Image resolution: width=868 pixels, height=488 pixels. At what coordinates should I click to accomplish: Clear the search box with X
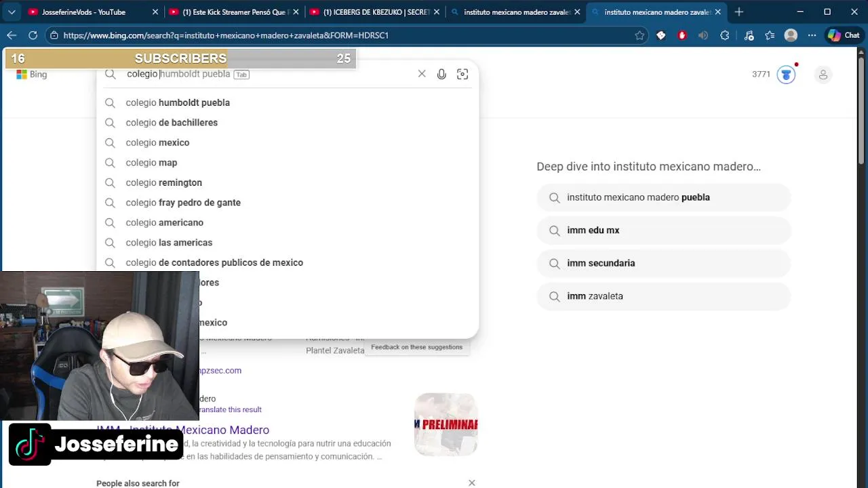click(422, 74)
